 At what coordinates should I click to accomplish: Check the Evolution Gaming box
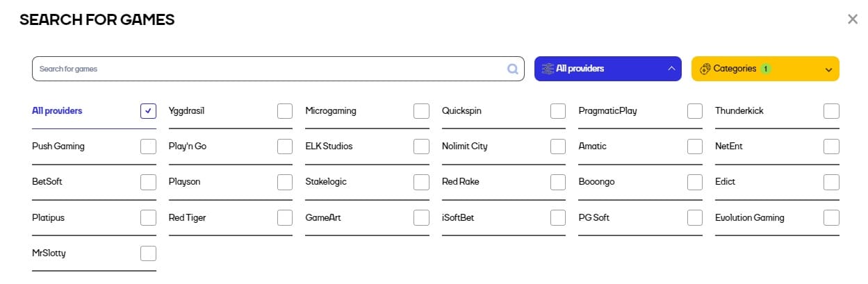[831, 217]
